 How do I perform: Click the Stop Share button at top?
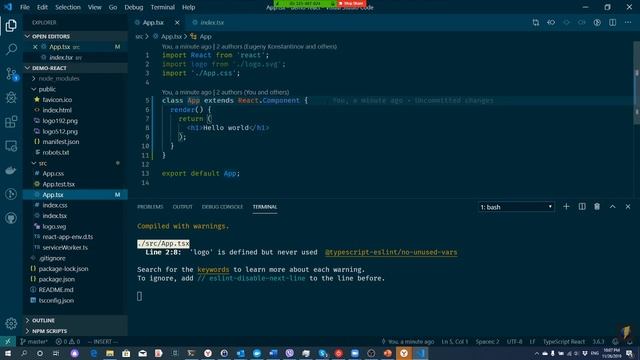pos(351,3)
